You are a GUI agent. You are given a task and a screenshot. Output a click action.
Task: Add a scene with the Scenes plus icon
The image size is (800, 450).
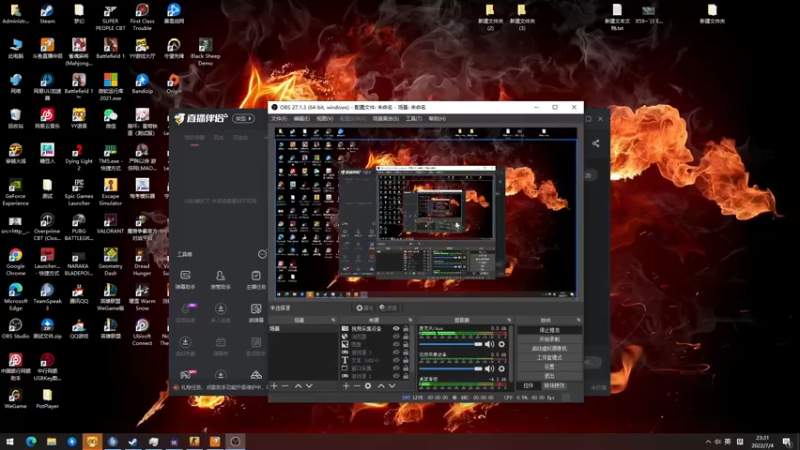coord(274,386)
